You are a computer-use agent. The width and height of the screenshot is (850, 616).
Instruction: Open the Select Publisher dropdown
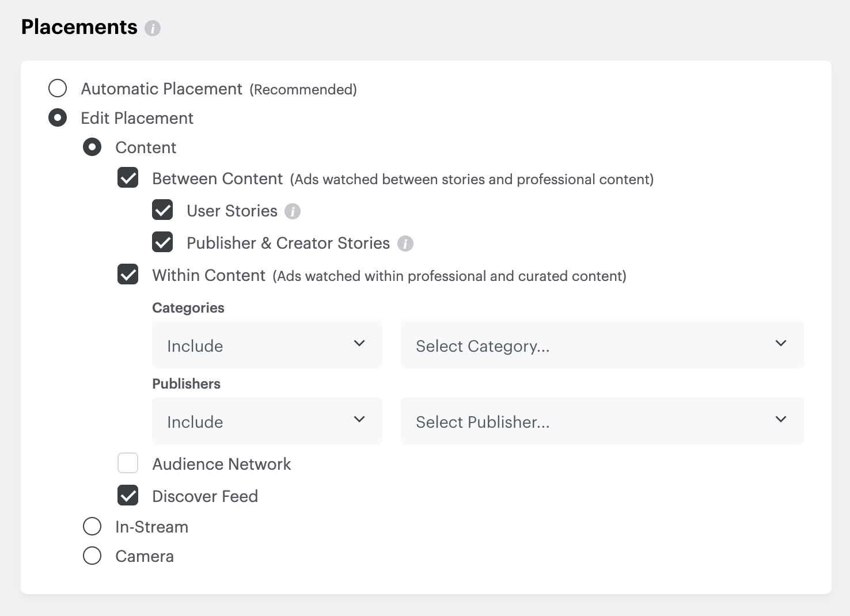click(602, 421)
